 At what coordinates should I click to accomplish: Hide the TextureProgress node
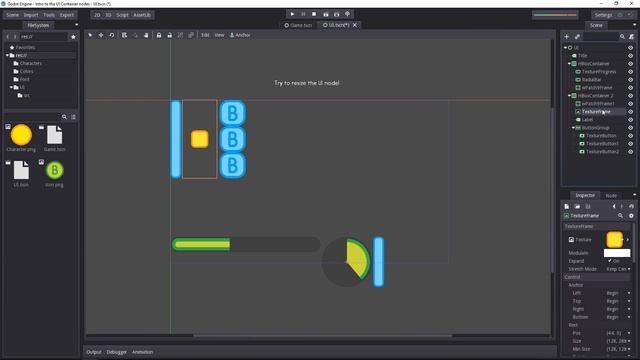(631, 72)
